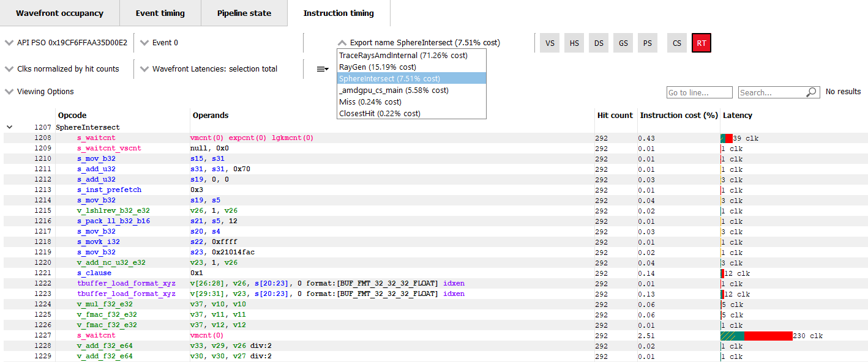Choose Miss (0.24% cost) export
Viewport: 868px width, 362px height.
[411, 102]
